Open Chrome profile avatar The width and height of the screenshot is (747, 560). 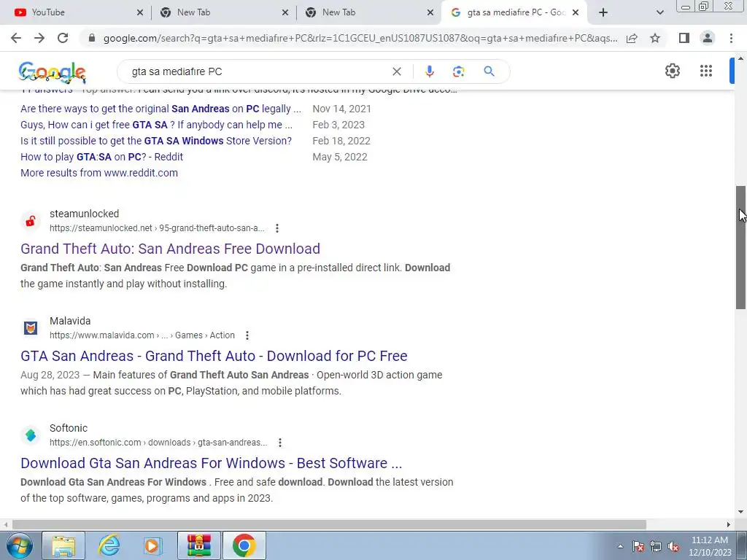click(708, 38)
